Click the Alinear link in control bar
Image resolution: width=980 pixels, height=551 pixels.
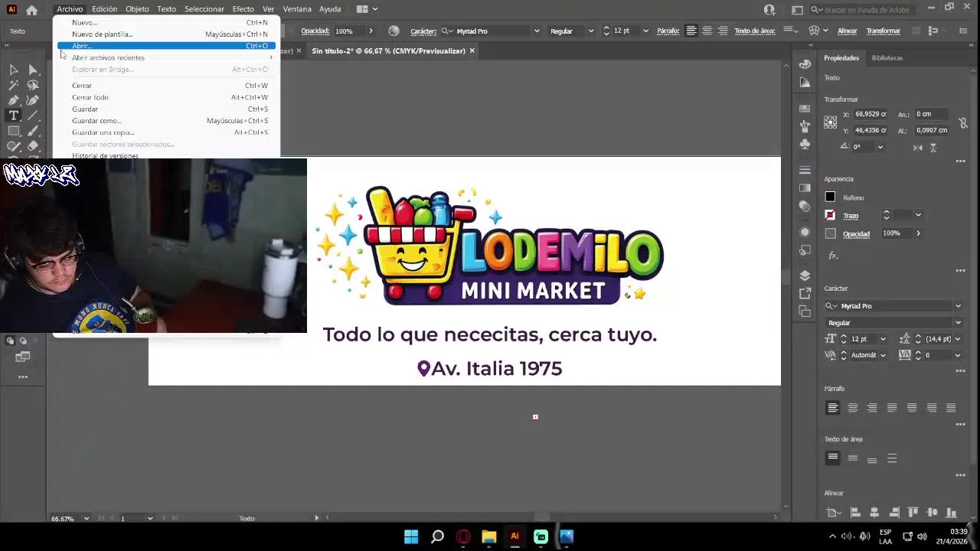847,31
